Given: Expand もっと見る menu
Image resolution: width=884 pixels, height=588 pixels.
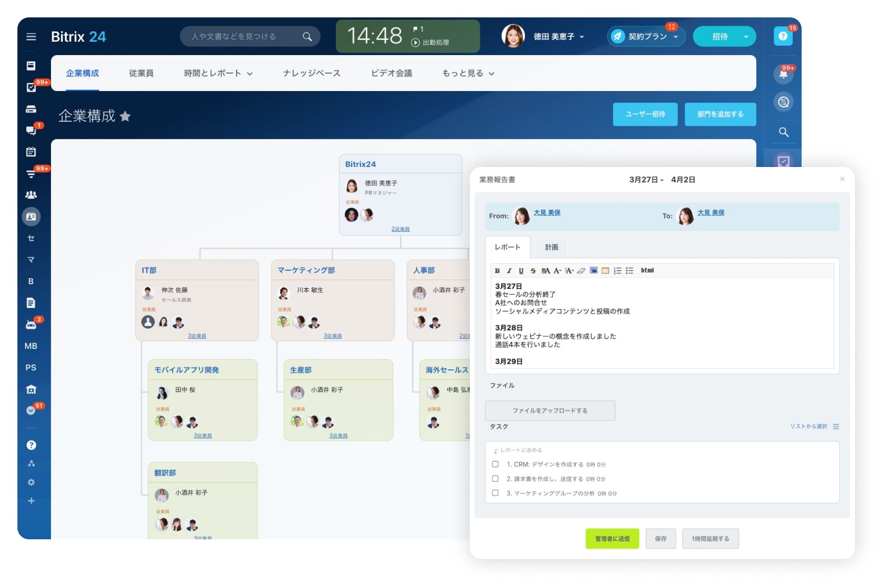Looking at the screenshot, I should pos(468,73).
